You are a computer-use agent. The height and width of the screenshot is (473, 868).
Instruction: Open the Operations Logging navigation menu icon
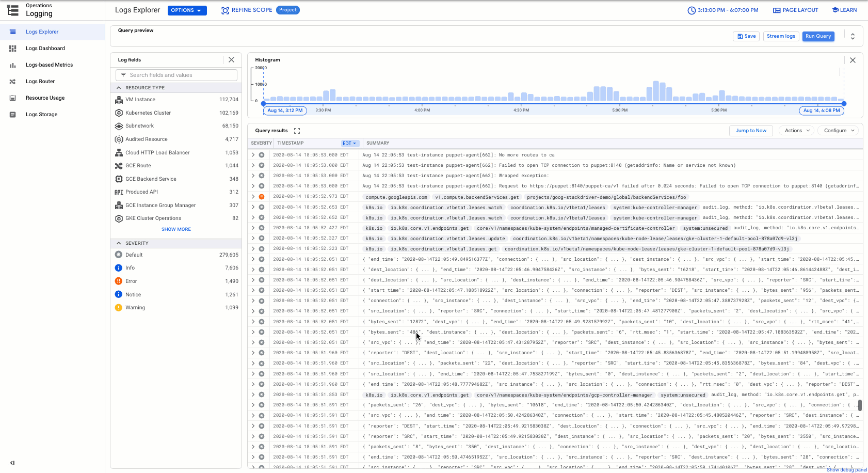pyautogui.click(x=13, y=10)
